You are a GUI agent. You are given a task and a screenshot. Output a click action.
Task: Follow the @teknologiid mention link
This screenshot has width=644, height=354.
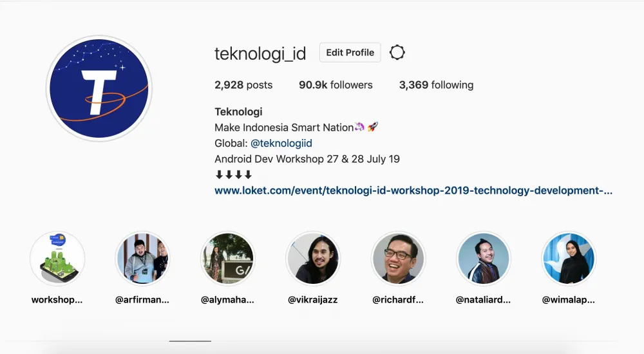(x=281, y=144)
